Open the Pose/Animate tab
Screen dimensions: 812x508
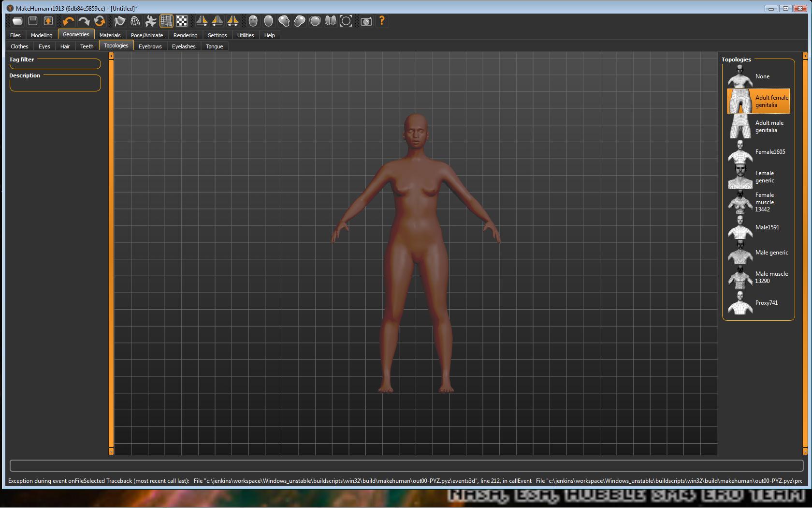point(147,35)
